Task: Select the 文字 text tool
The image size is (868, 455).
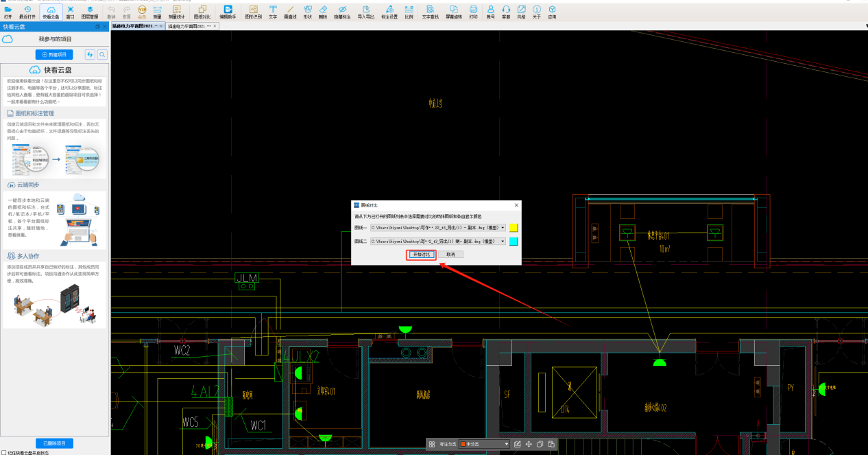Action: pyautogui.click(x=273, y=11)
